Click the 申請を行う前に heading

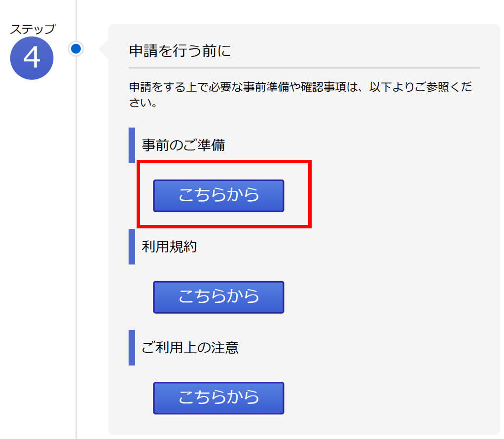point(180,51)
